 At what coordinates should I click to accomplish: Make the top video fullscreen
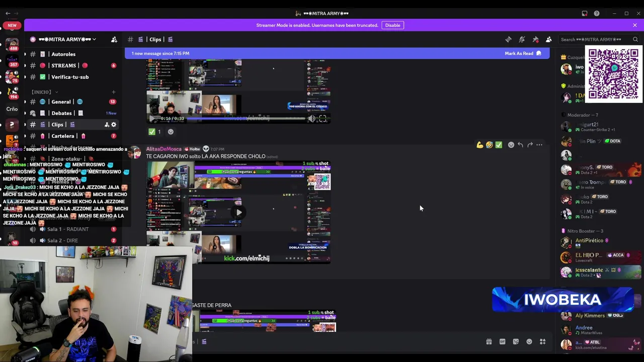pyautogui.click(x=323, y=119)
